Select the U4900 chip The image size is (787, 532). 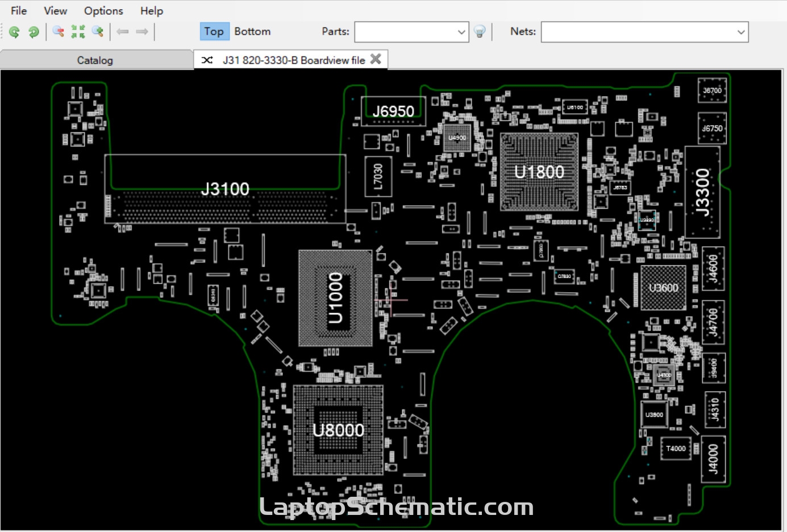[x=457, y=138]
